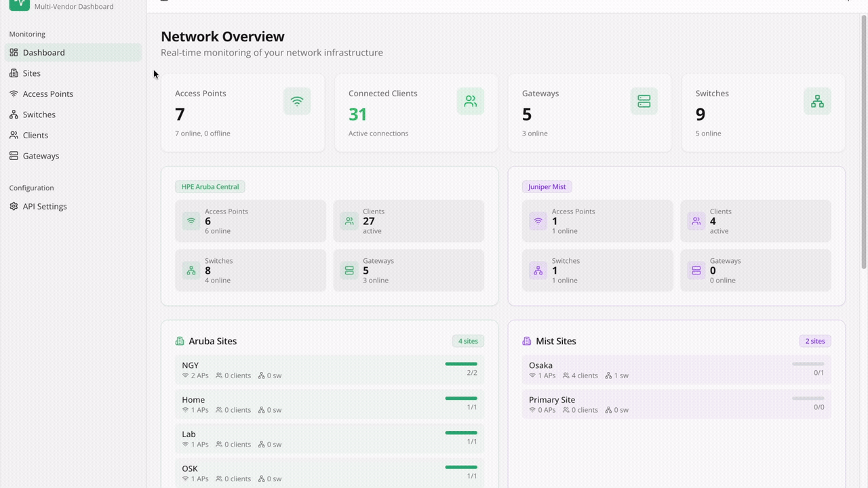Click the "4 clients" text in Osaka row
868x488 pixels.
[x=585, y=375]
